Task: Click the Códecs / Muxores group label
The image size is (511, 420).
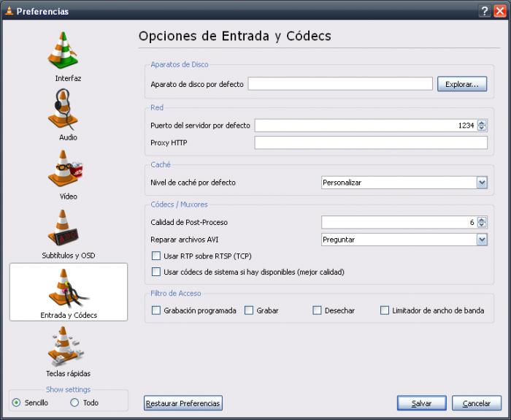Action: pos(179,205)
